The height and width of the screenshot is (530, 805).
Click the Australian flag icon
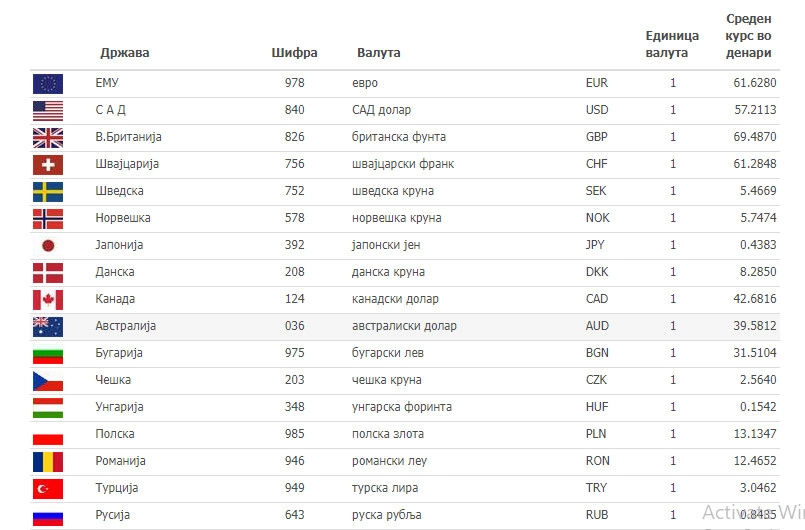tap(47, 326)
